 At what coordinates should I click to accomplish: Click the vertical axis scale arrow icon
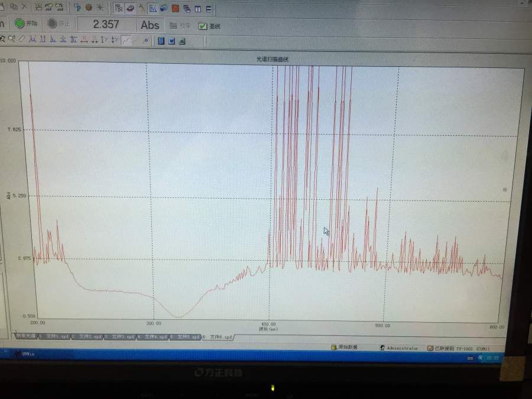[105, 40]
